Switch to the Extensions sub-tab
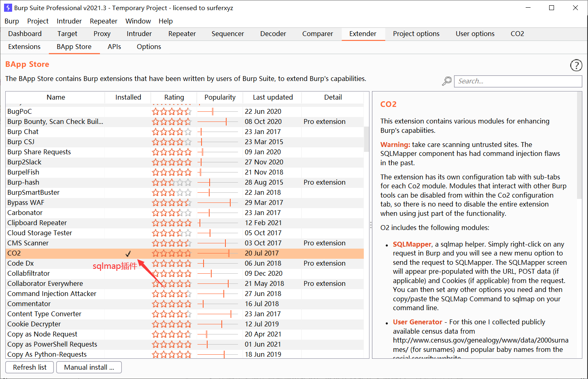Viewport: 588px width, 379px height. [24, 47]
